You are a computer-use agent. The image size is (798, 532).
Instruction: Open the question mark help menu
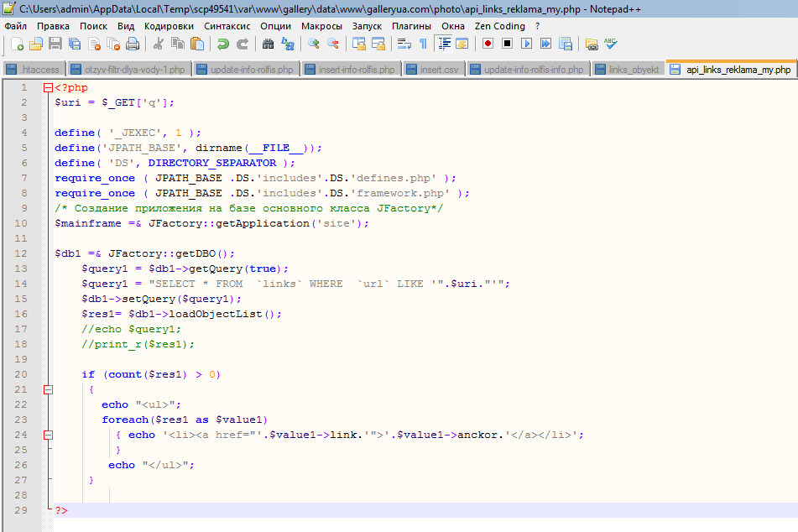point(537,26)
